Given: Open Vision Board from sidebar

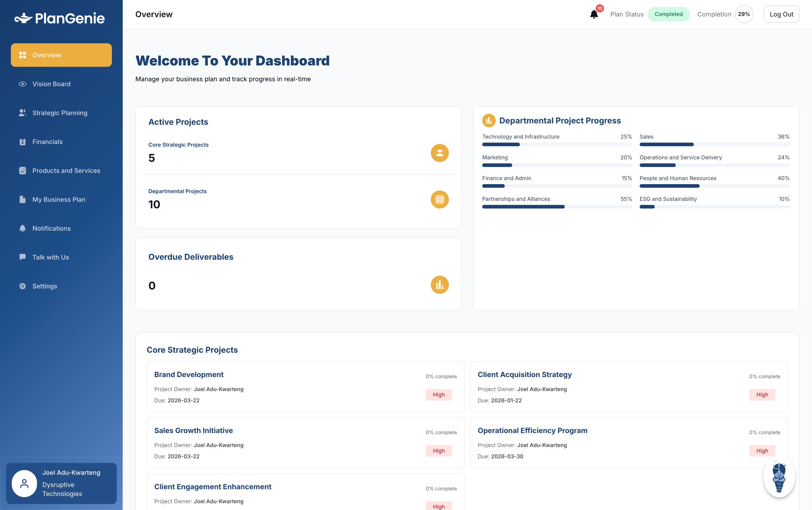Looking at the screenshot, I should click(51, 84).
